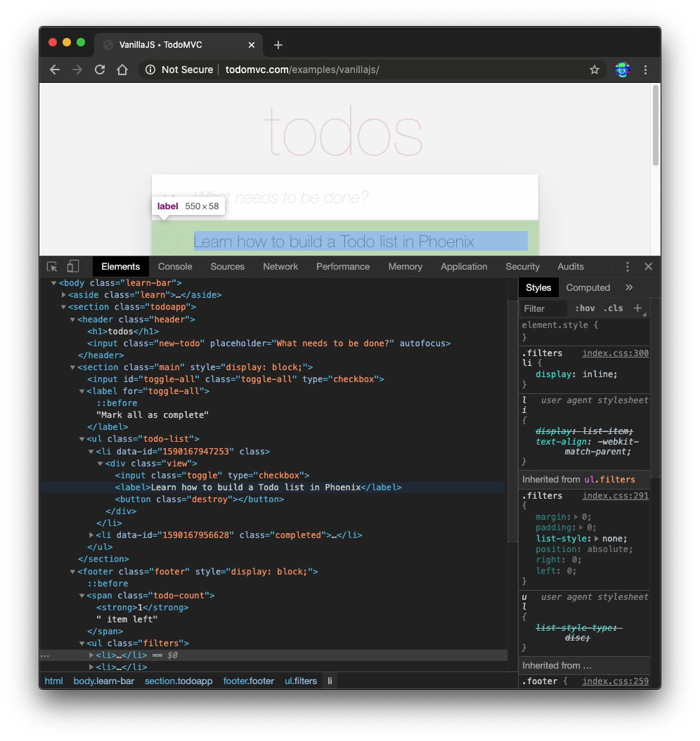This screenshot has width=700, height=741.
Task: Show more Styles pane tabs via chevron
Action: 629,287
